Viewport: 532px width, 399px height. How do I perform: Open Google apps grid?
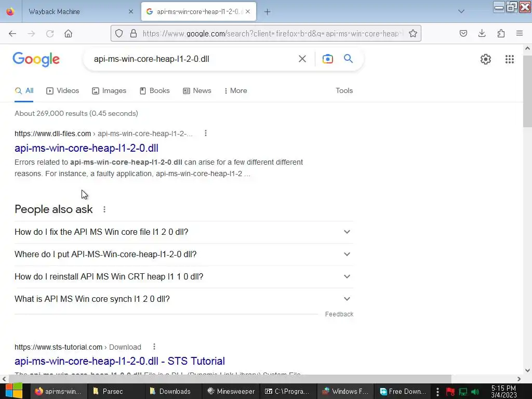(510, 59)
